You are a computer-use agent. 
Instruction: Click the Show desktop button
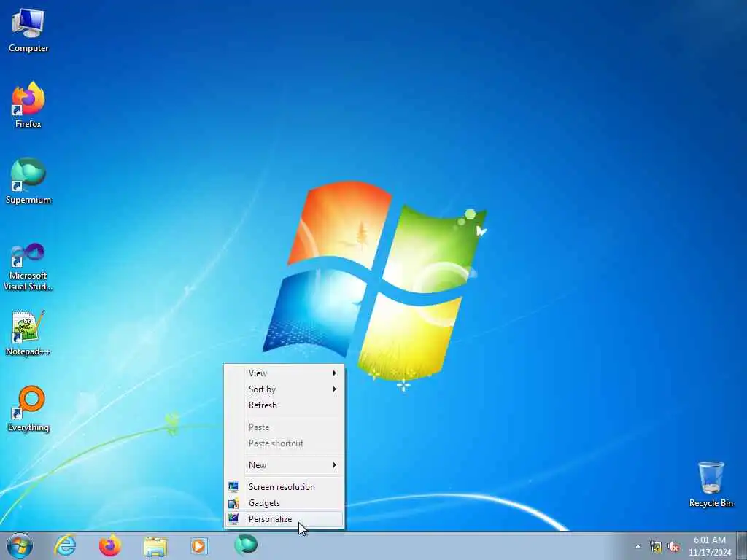(742, 545)
